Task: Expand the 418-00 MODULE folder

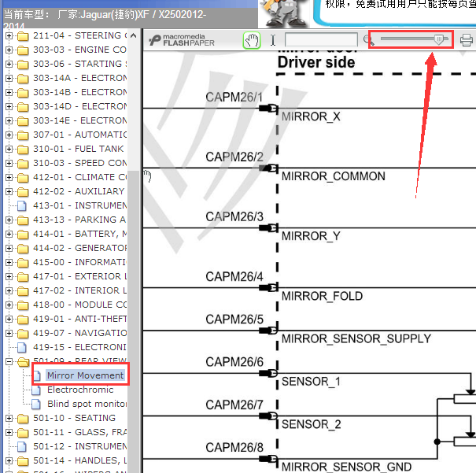Action: click(9, 305)
